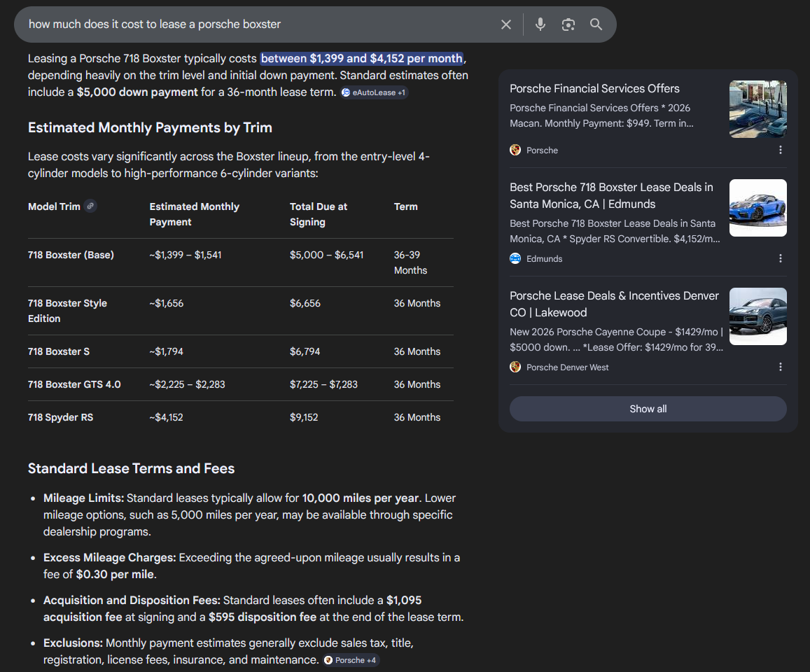Start voice search with the microphone icon
Image resolution: width=810 pixels, height=672 pixels.
pyautogui.click(x=540, y=24)
